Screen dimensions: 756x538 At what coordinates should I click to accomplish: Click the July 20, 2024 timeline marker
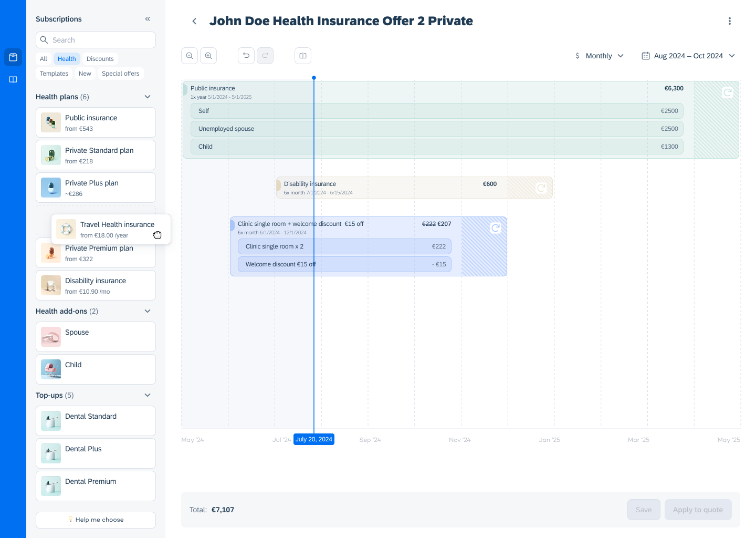(314, 439)
